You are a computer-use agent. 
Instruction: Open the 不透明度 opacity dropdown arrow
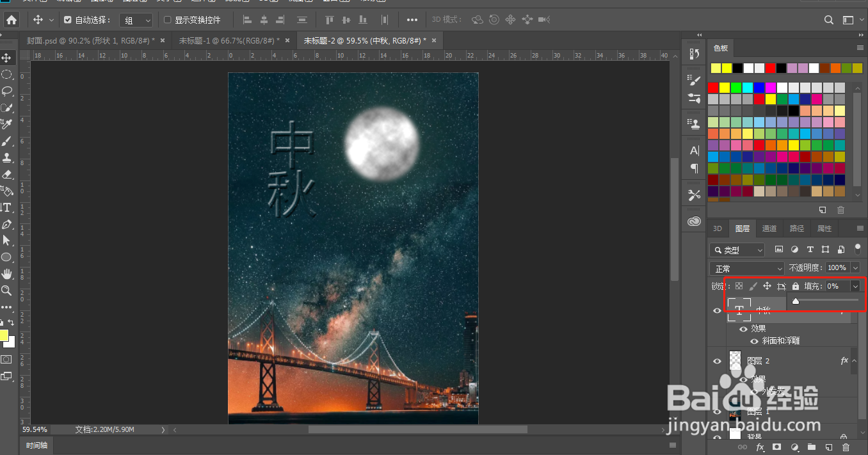coord(855,268)
